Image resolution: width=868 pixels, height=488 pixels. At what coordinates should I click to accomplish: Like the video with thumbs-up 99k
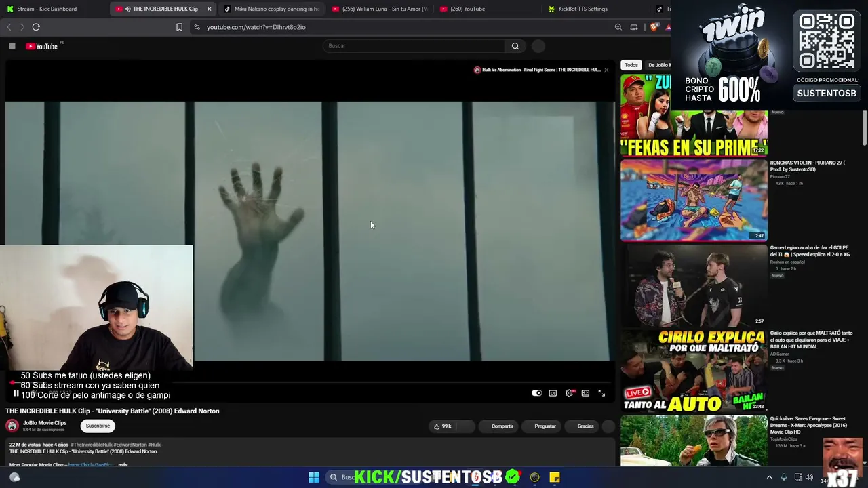click(442, 426)
